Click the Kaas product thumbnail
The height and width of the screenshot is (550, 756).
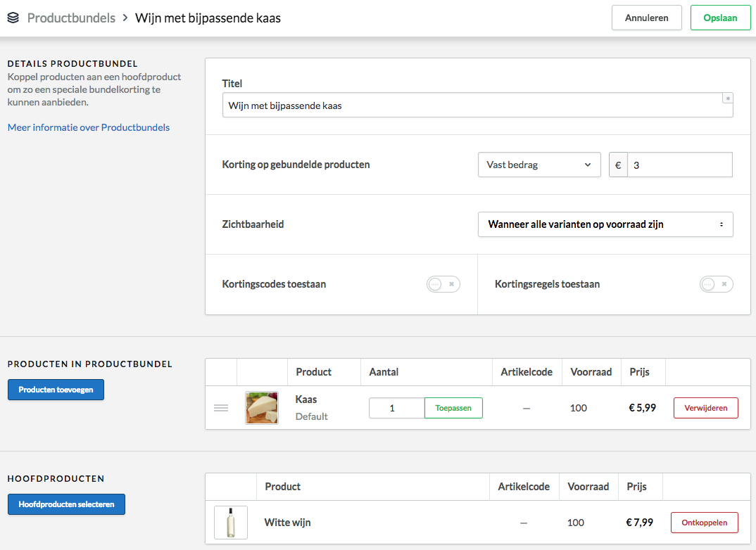point(261,408)
